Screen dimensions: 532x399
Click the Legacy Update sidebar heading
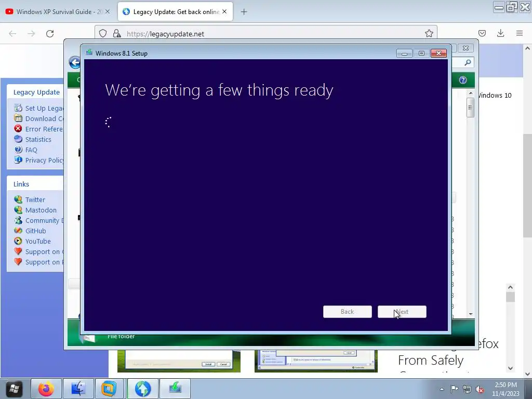pyautogui.click(x=36, y=92)
